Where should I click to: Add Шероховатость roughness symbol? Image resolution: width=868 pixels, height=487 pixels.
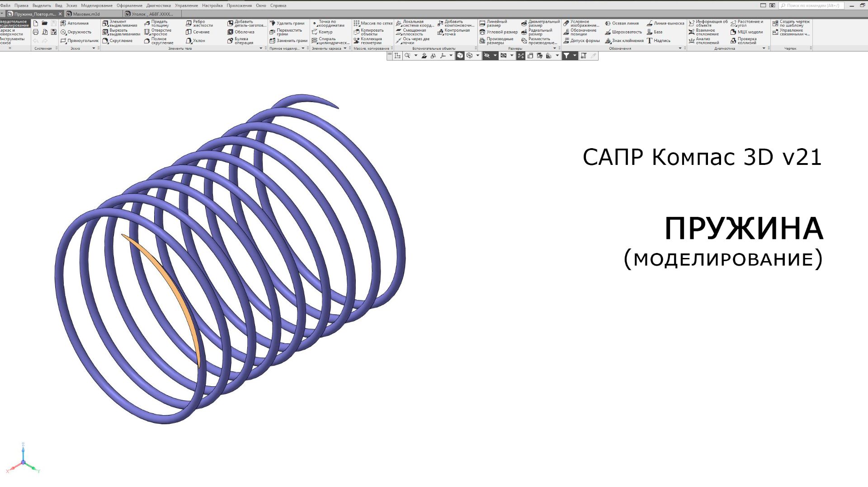click(x=623, y=32)
